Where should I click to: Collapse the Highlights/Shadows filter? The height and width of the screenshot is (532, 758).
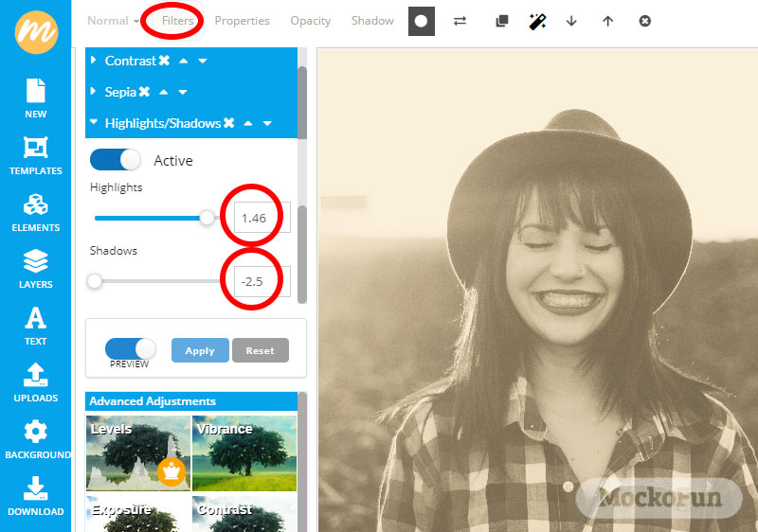click(94, 122)
